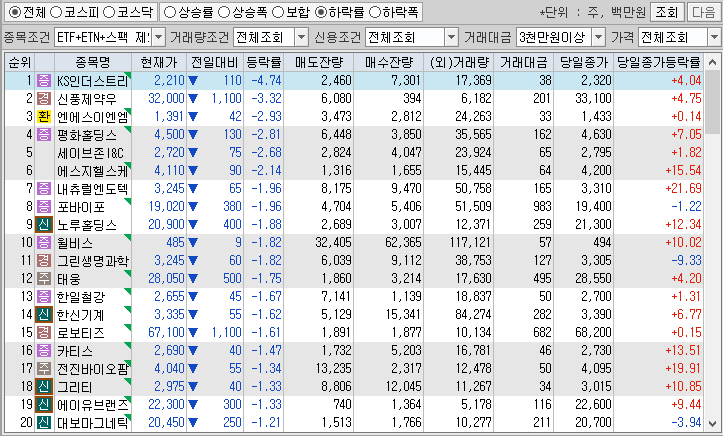Select the 전체 market radio button
This screenshot has height=436, width=723.
(x=14, y=12)
